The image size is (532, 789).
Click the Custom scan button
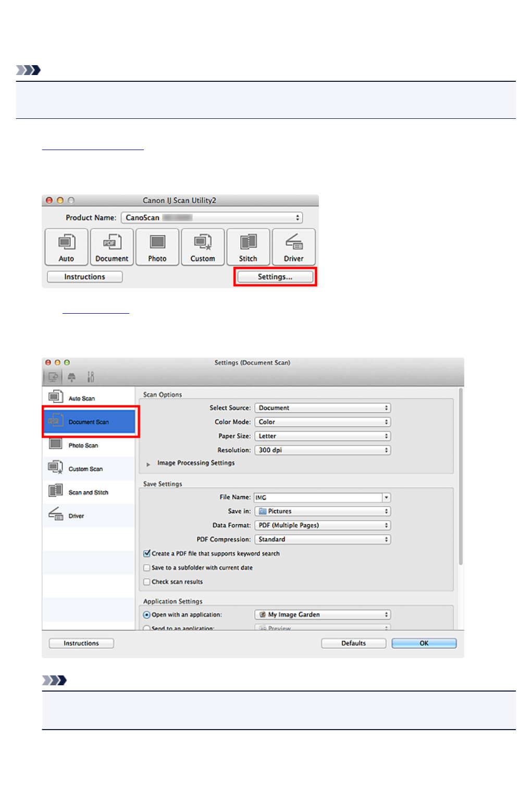pos(203,247)
